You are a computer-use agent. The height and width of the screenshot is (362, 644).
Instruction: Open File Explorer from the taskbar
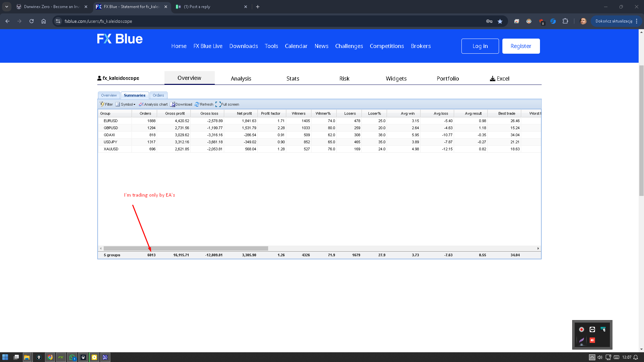pyautogui.click(x=27, y=357)
